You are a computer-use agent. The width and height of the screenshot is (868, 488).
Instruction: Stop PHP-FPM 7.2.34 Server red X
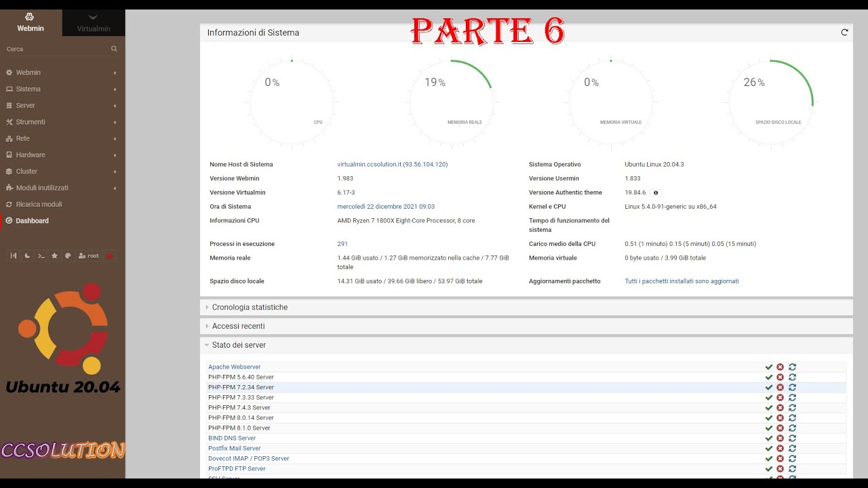[x=781, y=387]
